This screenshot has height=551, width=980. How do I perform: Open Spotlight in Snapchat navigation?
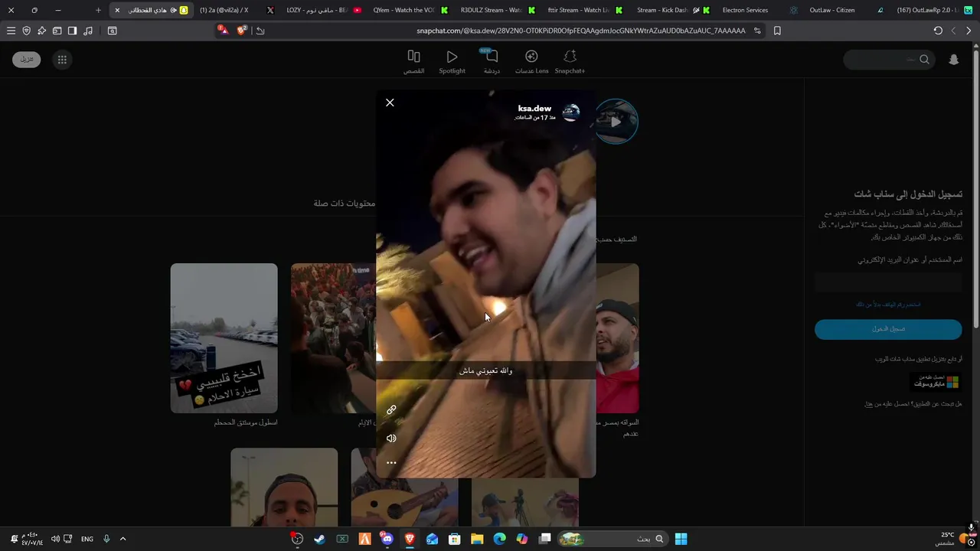tap(452, 61)
